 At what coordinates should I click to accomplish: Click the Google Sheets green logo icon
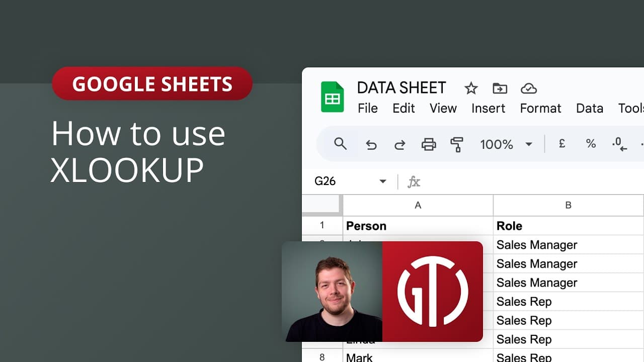332,97
